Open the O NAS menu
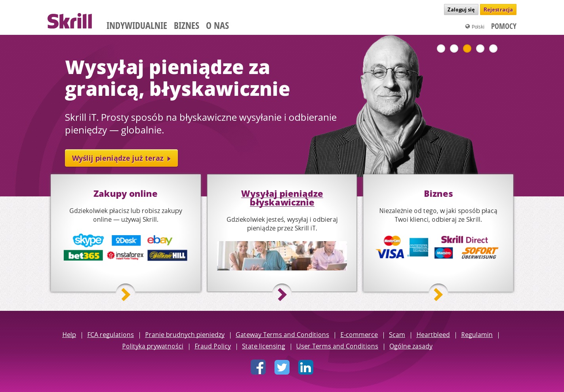The width and height of the screenshot is (564, 392). [x=217, y=26]
